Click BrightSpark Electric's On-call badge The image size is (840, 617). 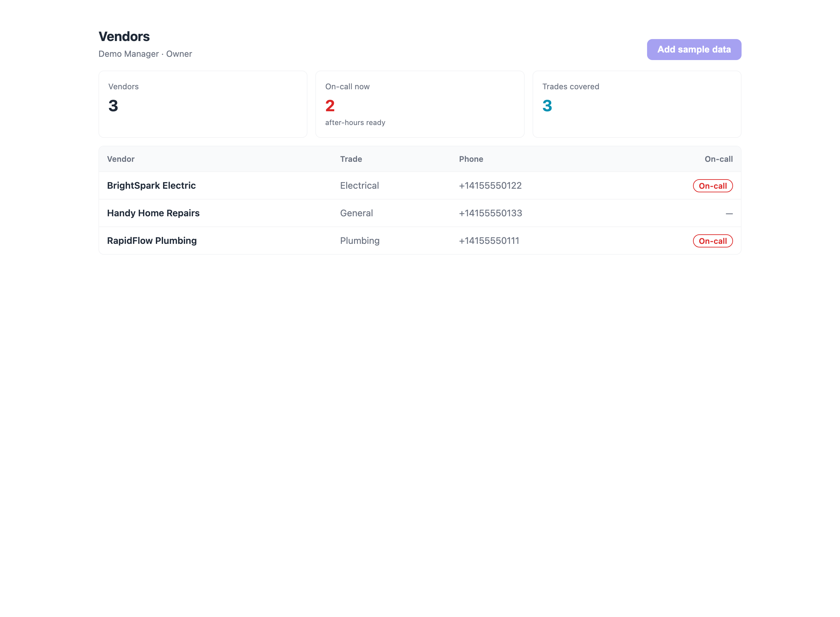712,186
